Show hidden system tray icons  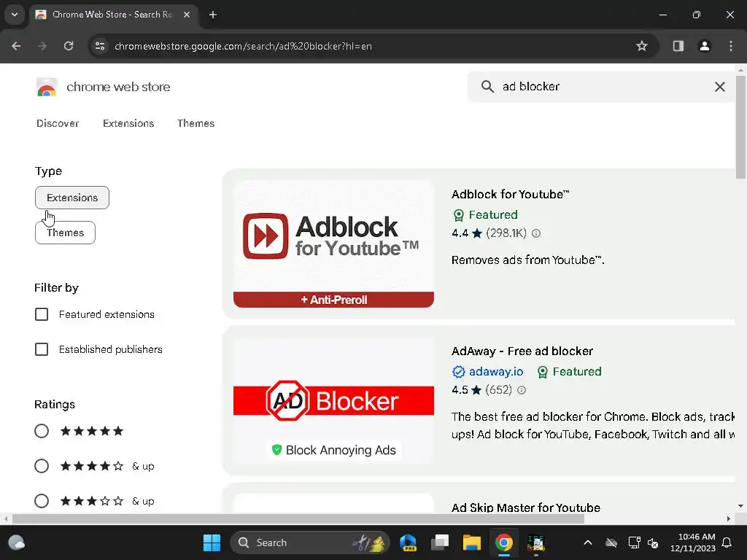(588, 542)
